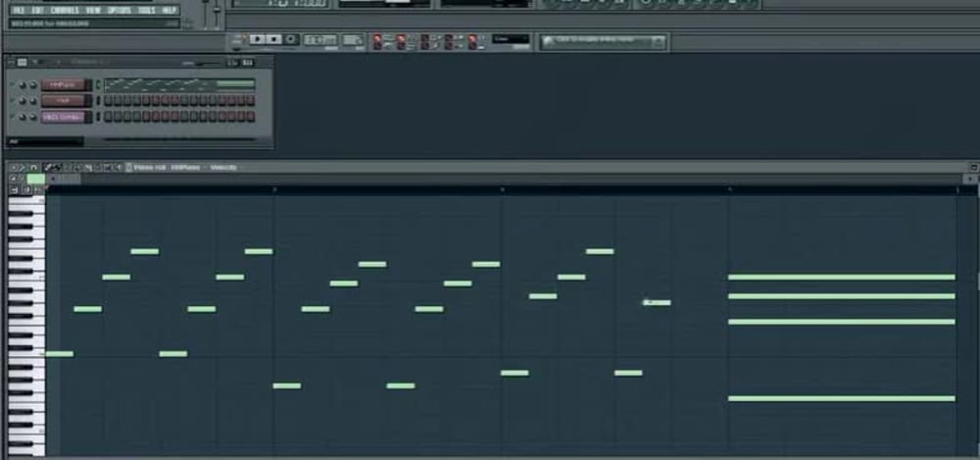980x460 pixels.
Task: Click the HHPiano channel volume knob
Action: click(33, 84)
